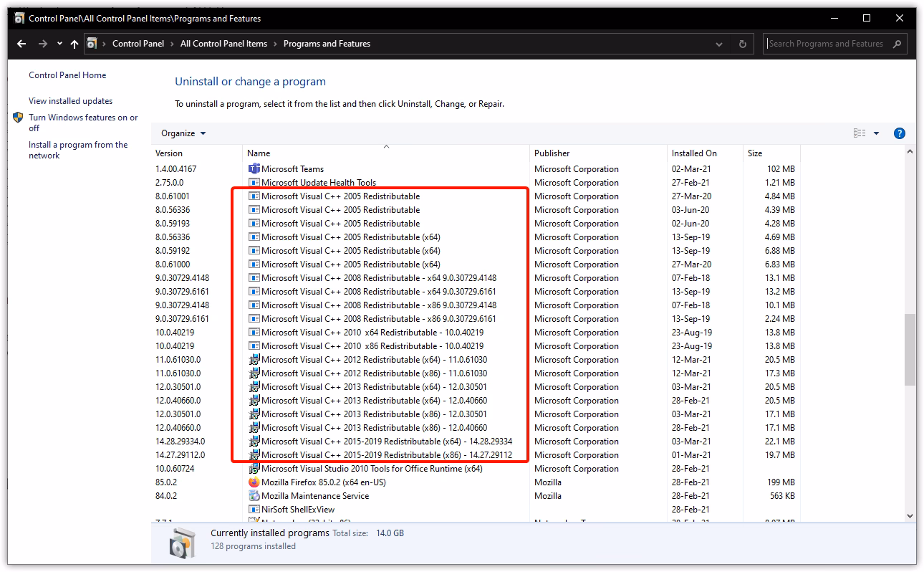Open Help with the question mark icon
Image resolution: width=924 pixels, height=572 pixels.
(x=900, y=133)
